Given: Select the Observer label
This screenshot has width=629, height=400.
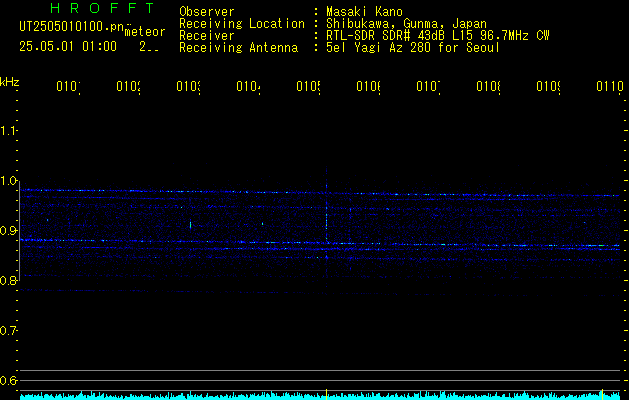Looking at the screenshot, I should tap(207, 12).
